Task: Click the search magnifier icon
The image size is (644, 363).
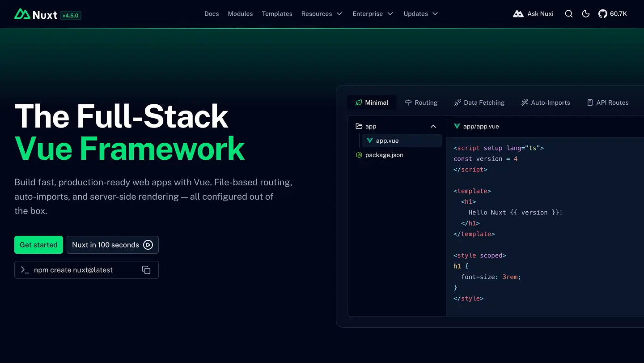Action: click(x=569, y=14)
